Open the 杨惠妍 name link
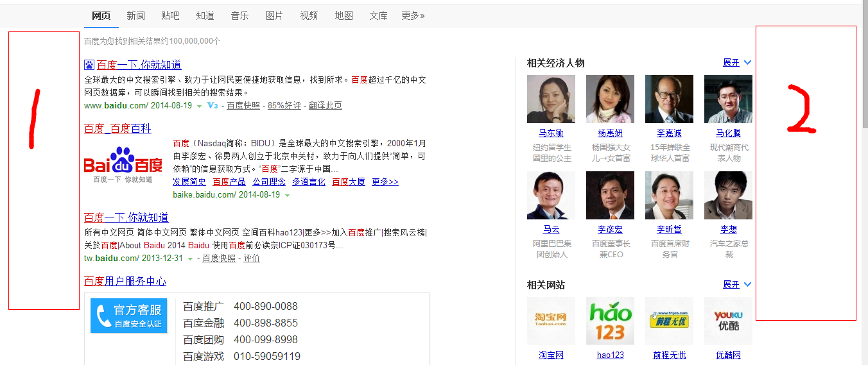This screenshot has height=365, width=868. click(x=610, y=133)
